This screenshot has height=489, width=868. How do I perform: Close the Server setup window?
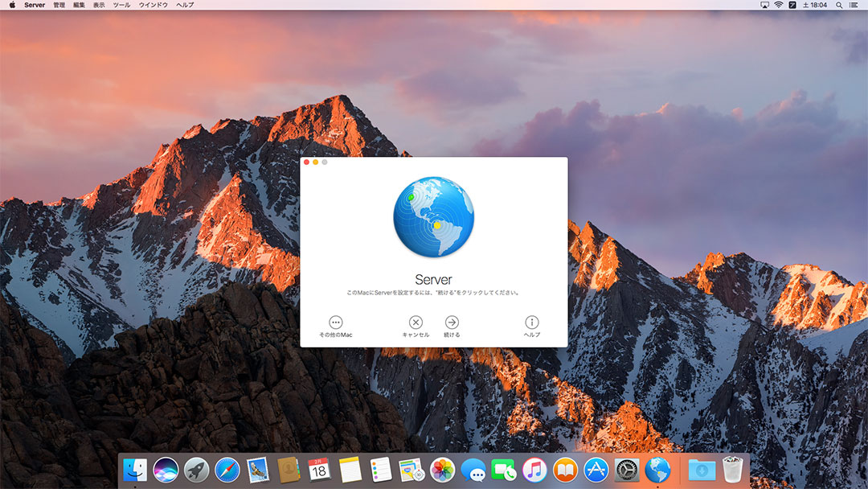pyautogui.click(x=307, y=162)
